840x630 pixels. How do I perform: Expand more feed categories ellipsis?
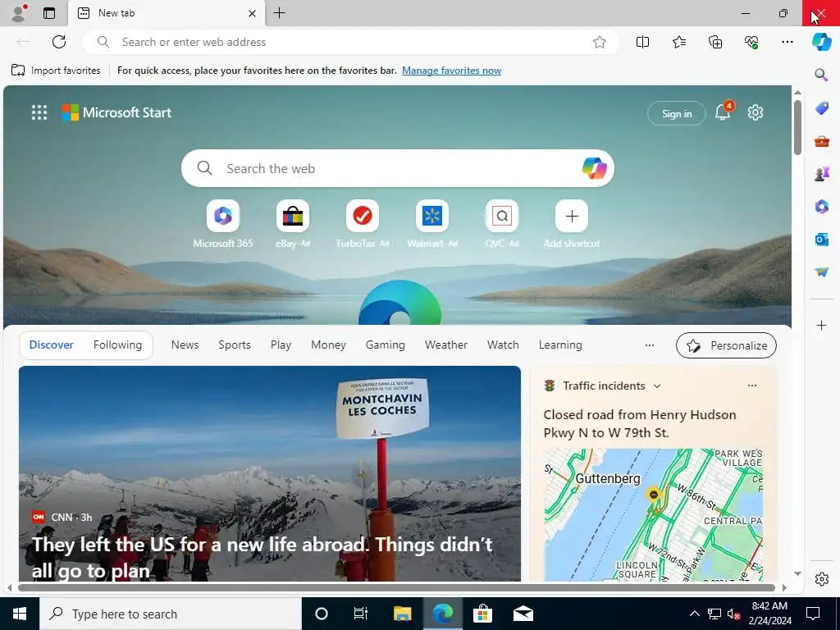point(650,345)
